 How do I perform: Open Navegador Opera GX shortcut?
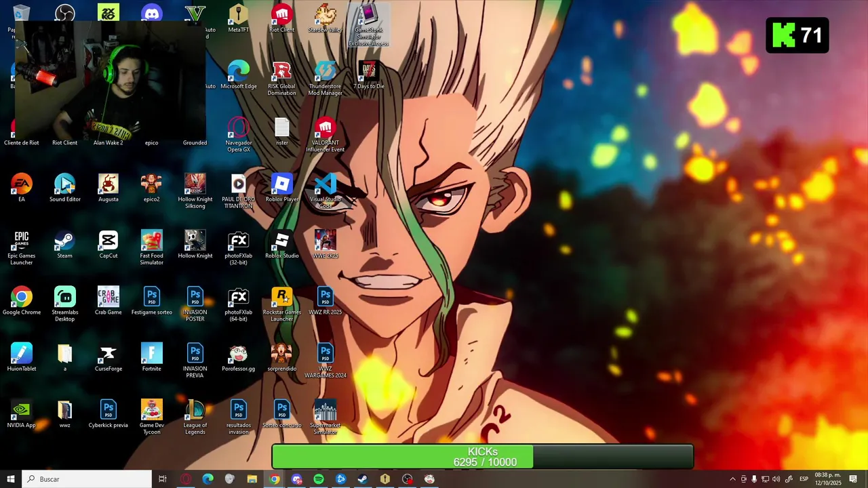click(x=239, y=136)
